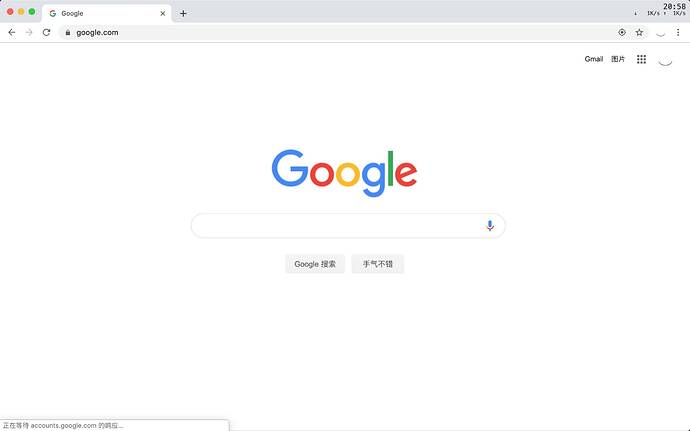Click the location target icon in address bar
The image size is (690, 431).
click(622, 33)
